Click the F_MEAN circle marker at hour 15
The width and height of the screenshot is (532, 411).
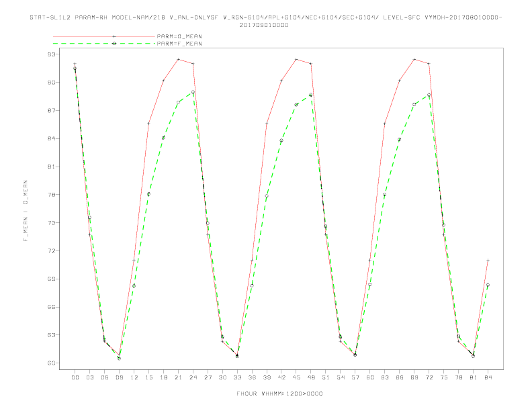coord(148,194)
